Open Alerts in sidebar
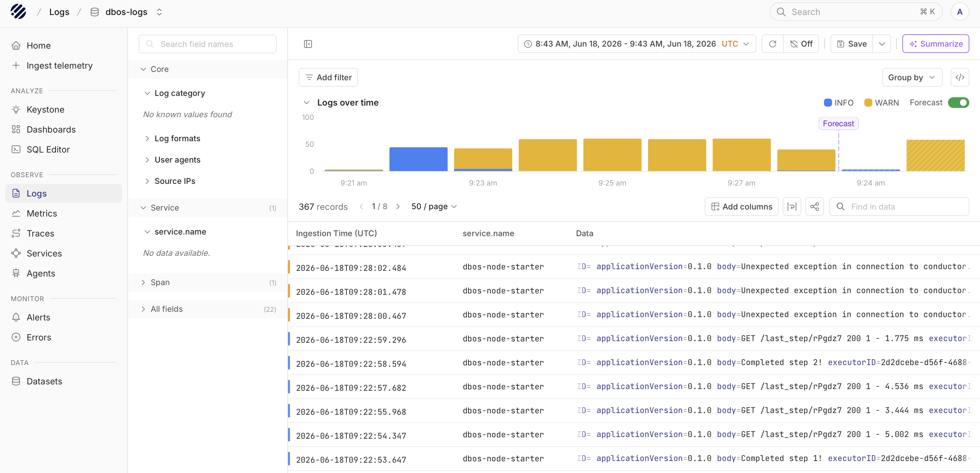 coord(64,317)
